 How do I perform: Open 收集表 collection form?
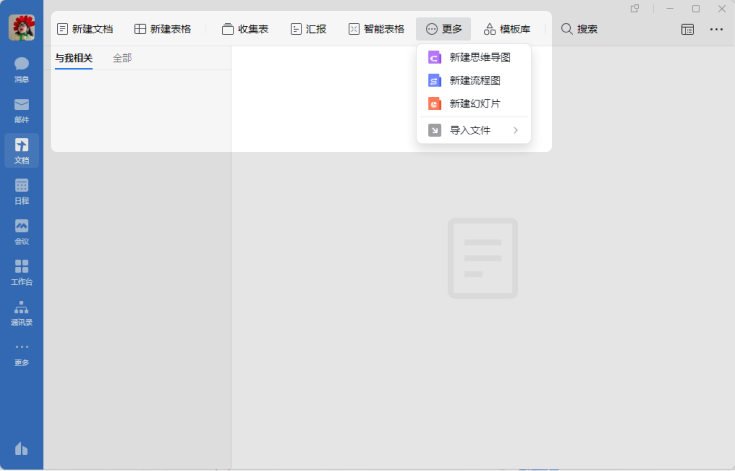tap(245, 29)
